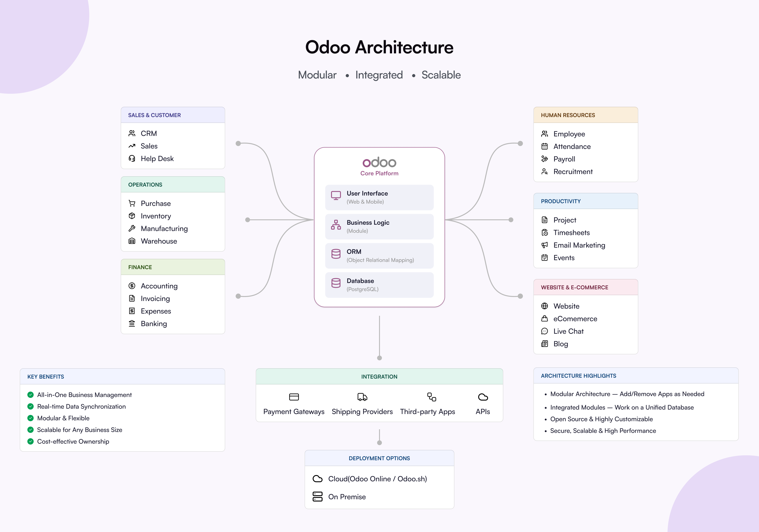Click the Modular & Flexible green checkmark
The height and width of the screenshot is (532, 759).
[x=31, y=418]
